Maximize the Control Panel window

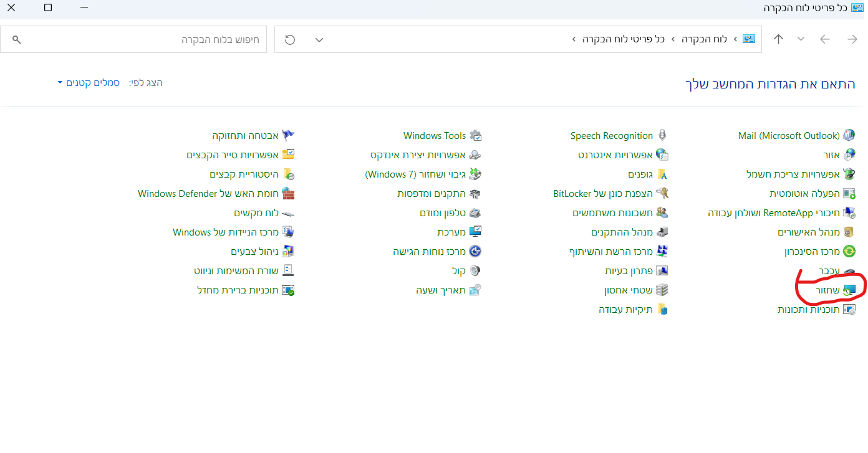pyautogui.click(x=48, y=8)
